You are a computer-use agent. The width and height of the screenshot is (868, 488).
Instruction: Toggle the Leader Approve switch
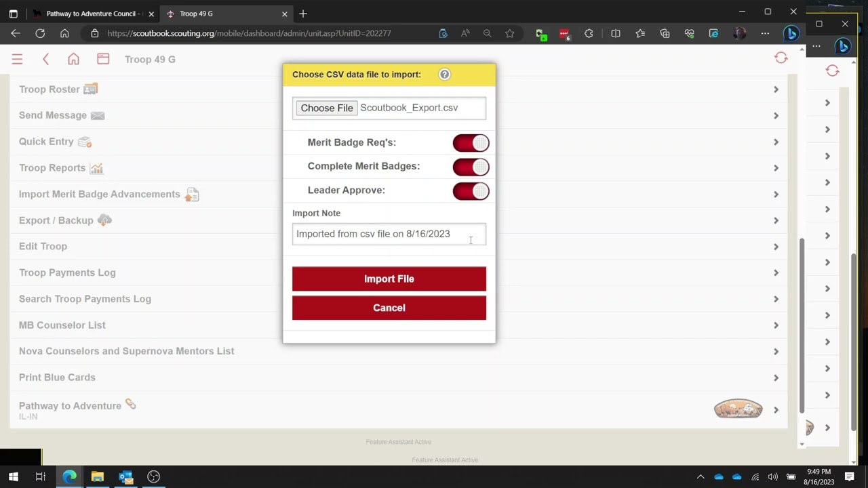pos(471,191)
